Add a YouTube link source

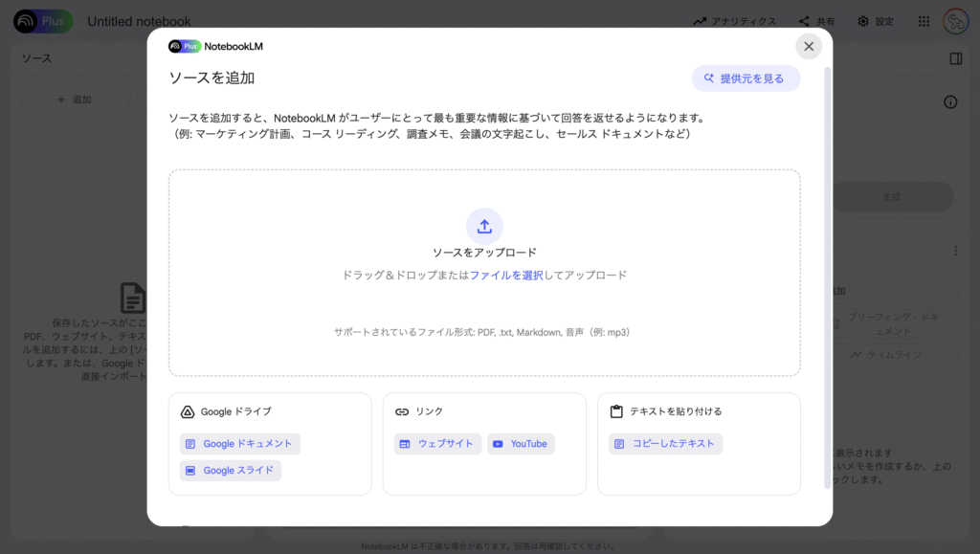[521, 443]
